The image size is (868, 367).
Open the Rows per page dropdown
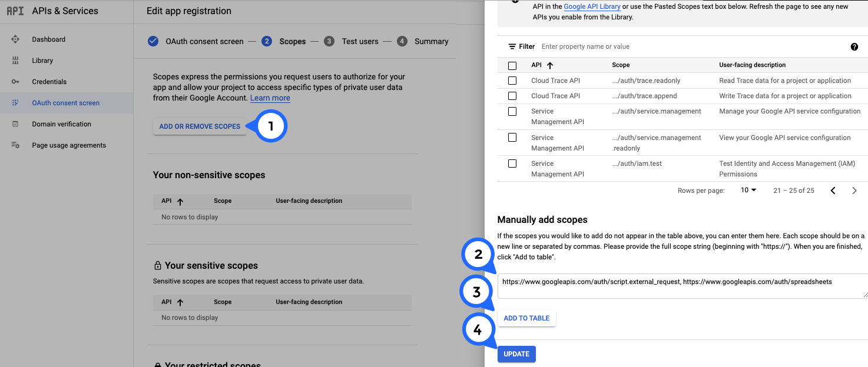pyautogui.click(x=748, y=191)
